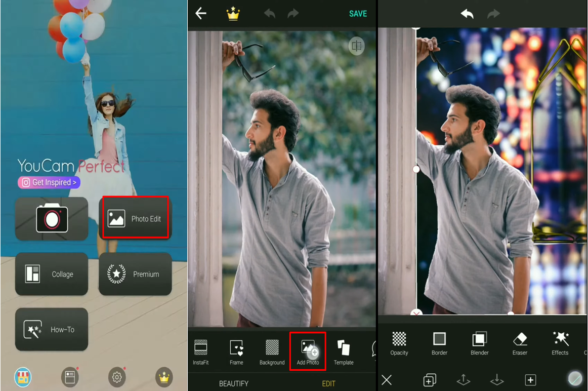The height and width of the screenshot is (391, 588).
Task: Open Get Inspired on Instagram
Action: coord(49,182)
